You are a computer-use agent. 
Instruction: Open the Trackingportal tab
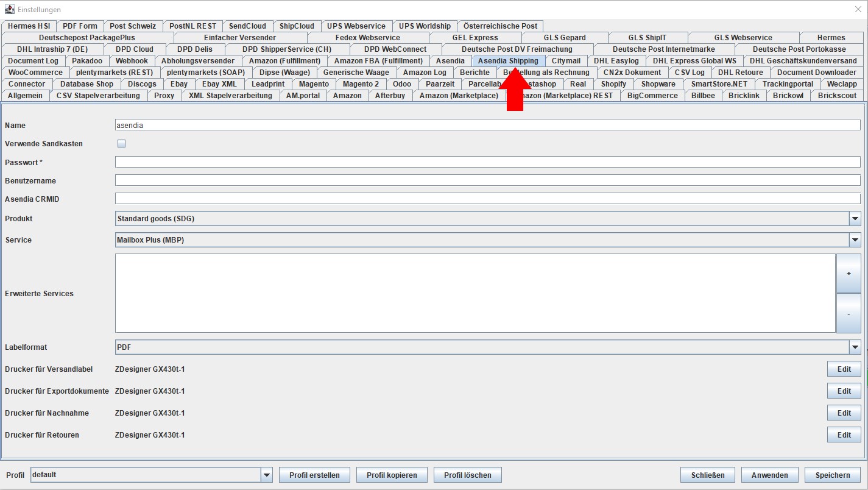[788, 84]
